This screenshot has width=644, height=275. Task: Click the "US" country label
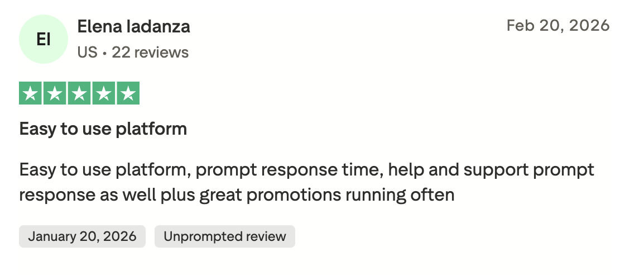click(87, 53)
